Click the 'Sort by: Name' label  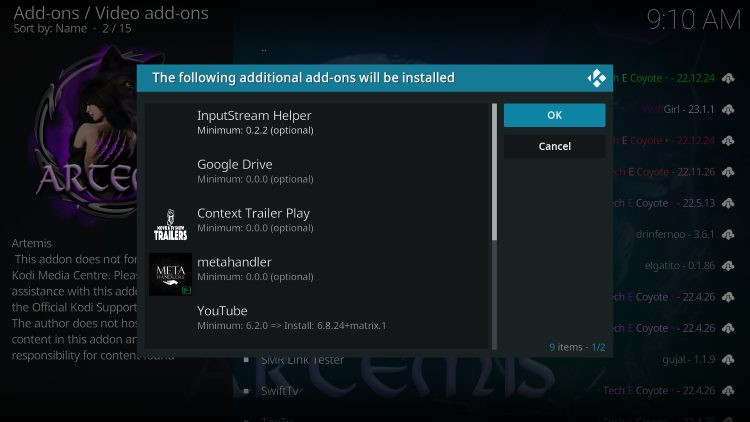coord(50,29)
